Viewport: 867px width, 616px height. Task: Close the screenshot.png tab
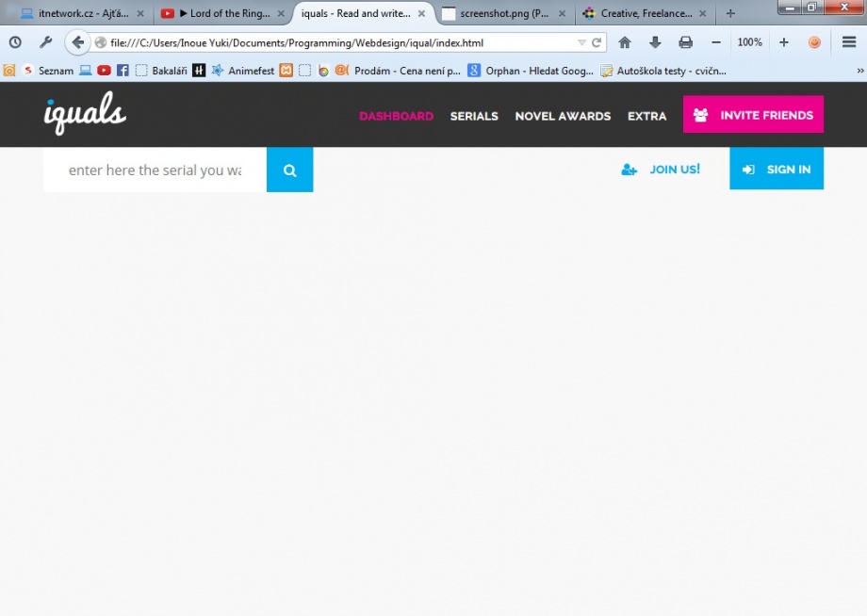pos(562,14)
